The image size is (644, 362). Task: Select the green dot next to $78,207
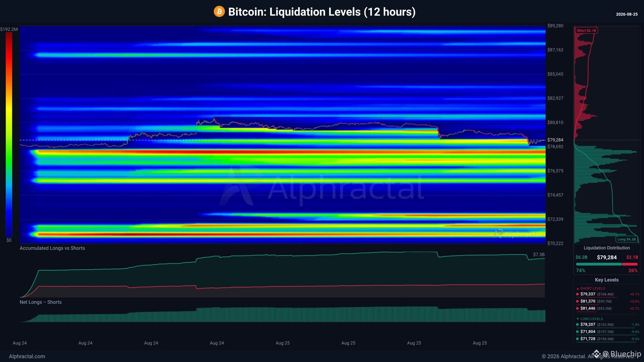pyautogui.click(x=577, y=325)
